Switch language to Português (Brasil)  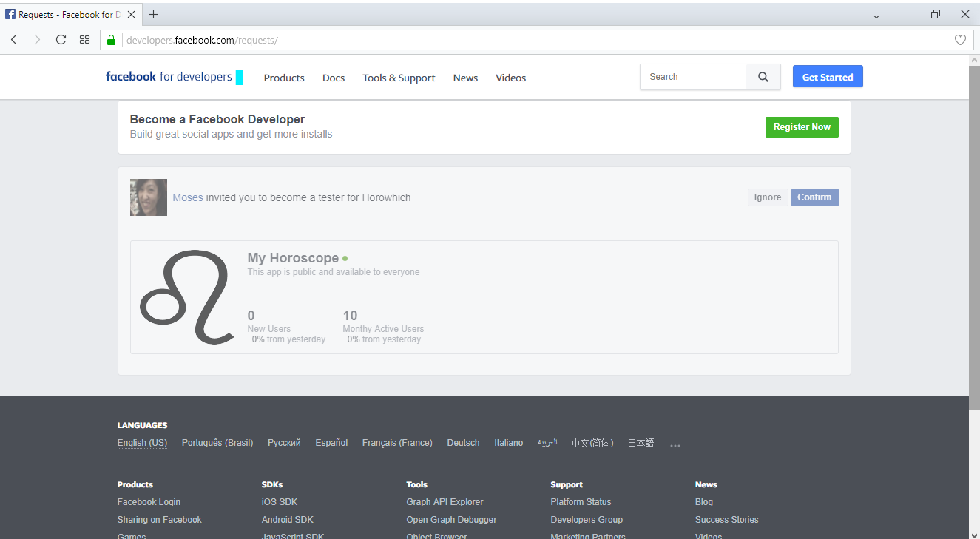(217, 443)
